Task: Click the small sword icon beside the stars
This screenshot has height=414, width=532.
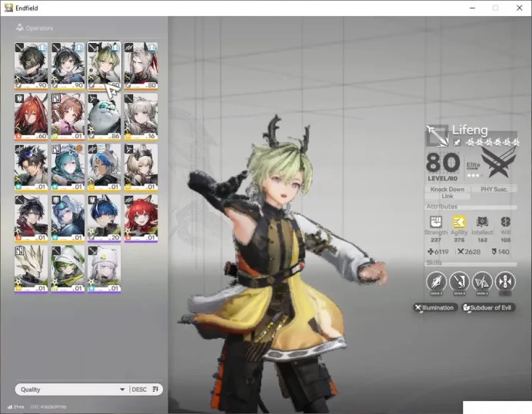Action: click(457, 142)
